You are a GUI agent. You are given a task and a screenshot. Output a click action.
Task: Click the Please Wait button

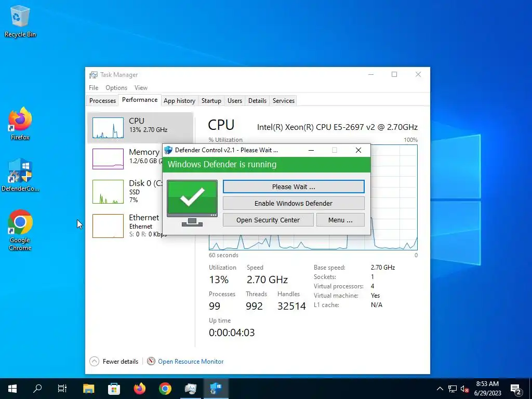[294, 187]
